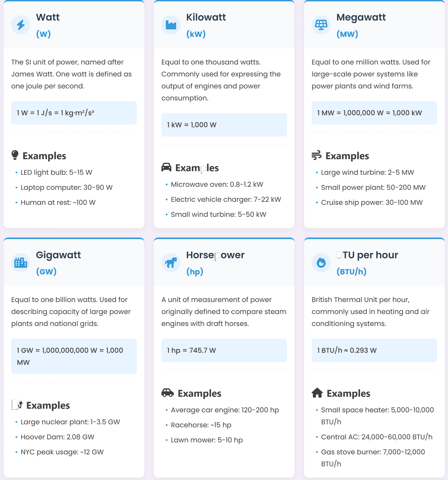Click the factory Kilowatt icon

(171, 25)
